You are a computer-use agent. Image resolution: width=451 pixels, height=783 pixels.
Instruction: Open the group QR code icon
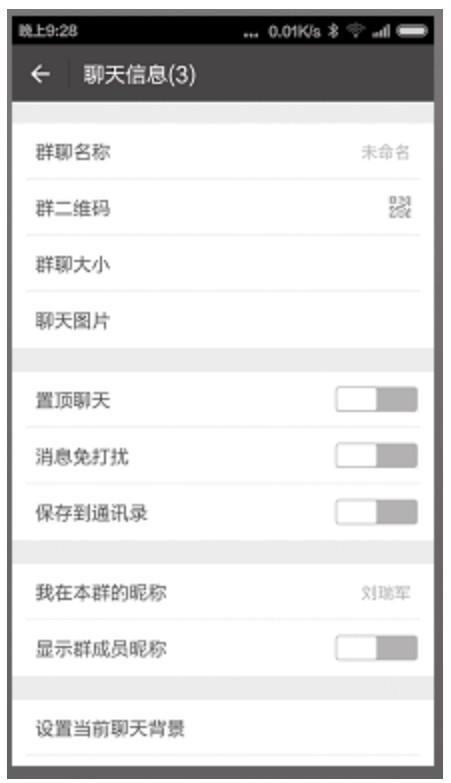400,207
